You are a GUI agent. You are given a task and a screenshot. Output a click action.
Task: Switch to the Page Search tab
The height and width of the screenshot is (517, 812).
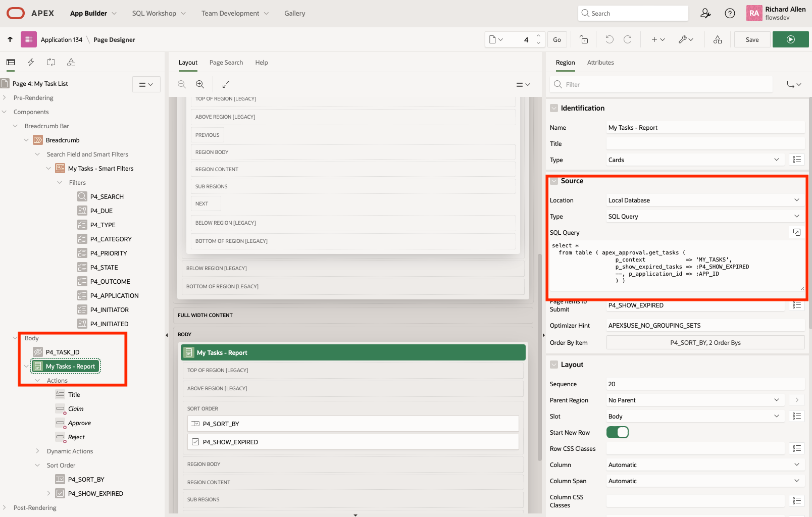point(226,63)
